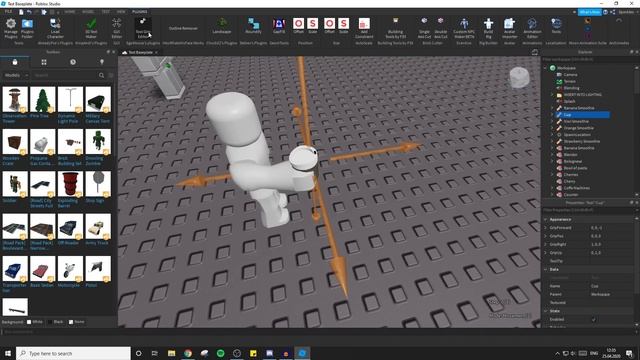
Task: Open the 3D Text Maker plugin
Action: click(x=91, y=28)
